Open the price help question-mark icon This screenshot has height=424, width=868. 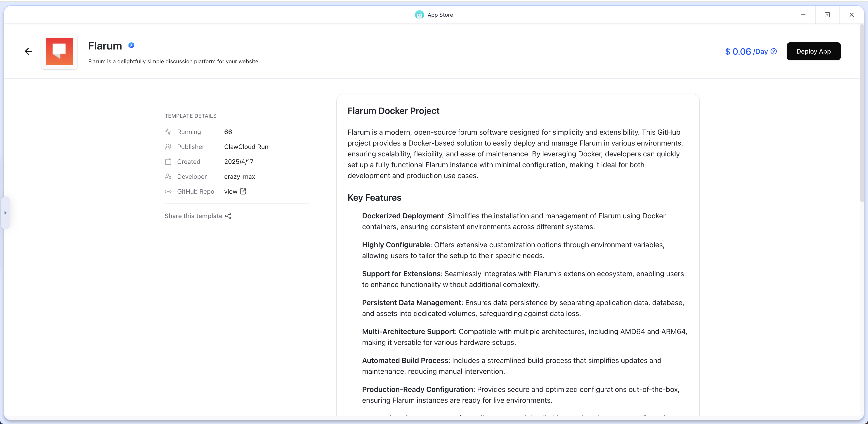point(774,51)
